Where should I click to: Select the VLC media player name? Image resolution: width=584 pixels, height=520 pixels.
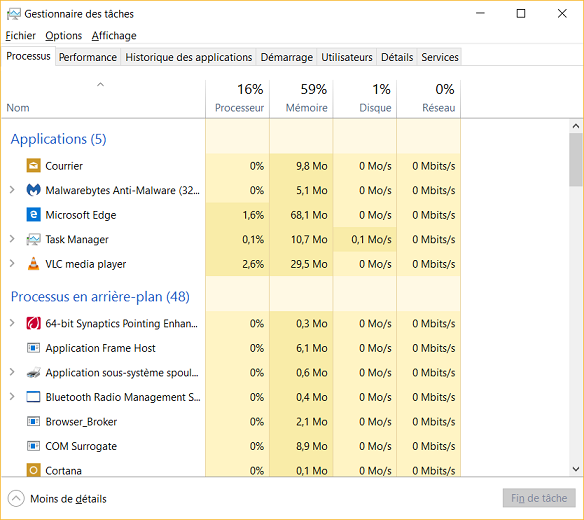86,264
